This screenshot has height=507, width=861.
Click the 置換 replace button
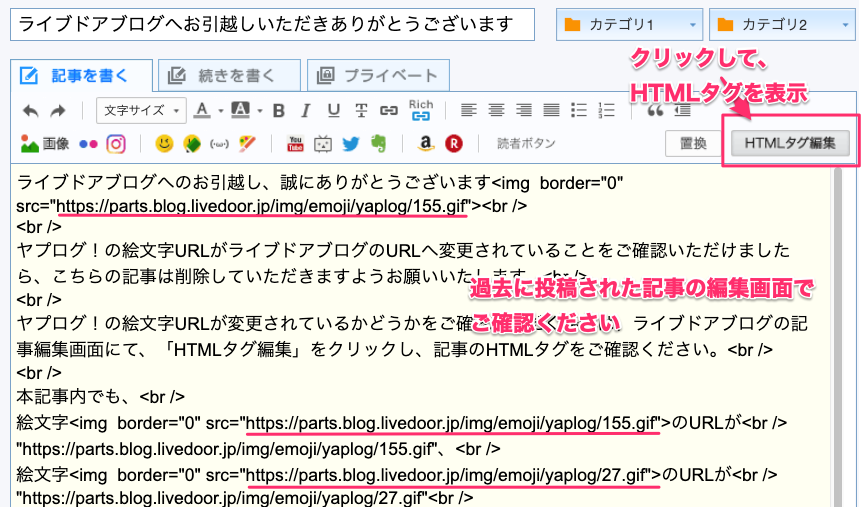[x=693, y=143]
